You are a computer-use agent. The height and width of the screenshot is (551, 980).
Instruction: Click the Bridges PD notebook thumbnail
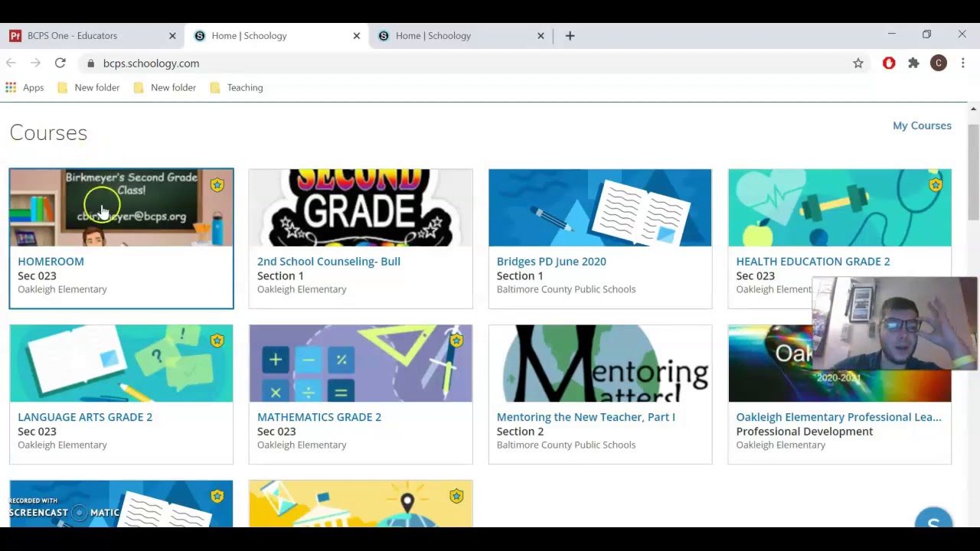click(x=600, y=207)
